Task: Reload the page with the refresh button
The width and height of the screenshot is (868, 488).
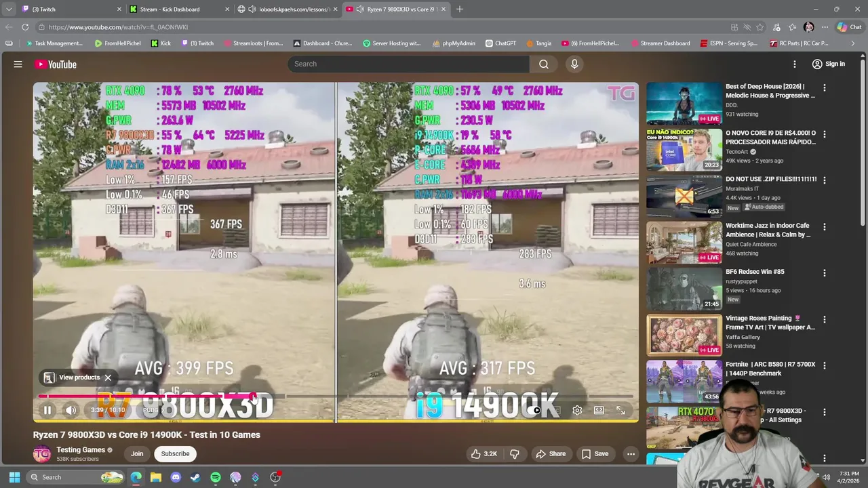Action: tap(25, 27)
